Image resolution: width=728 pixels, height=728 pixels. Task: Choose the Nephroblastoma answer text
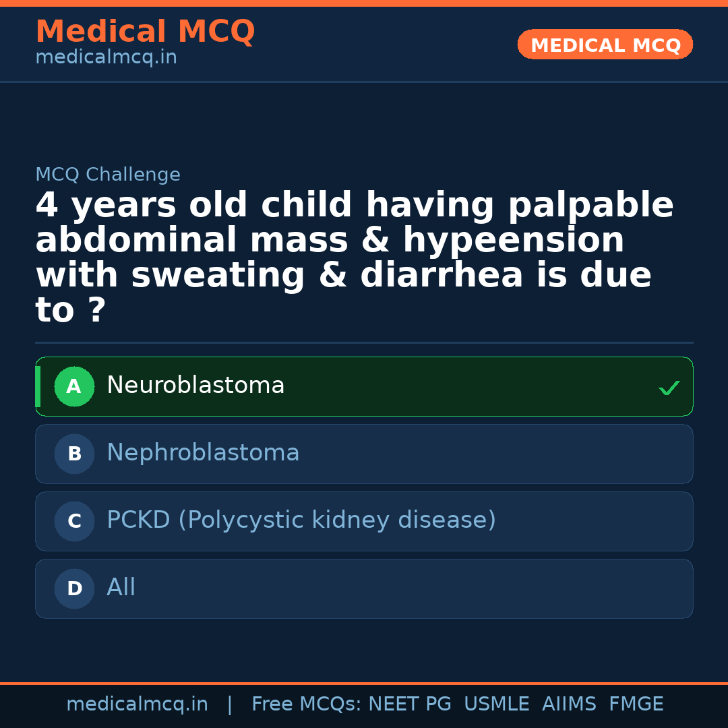[203, 453]
